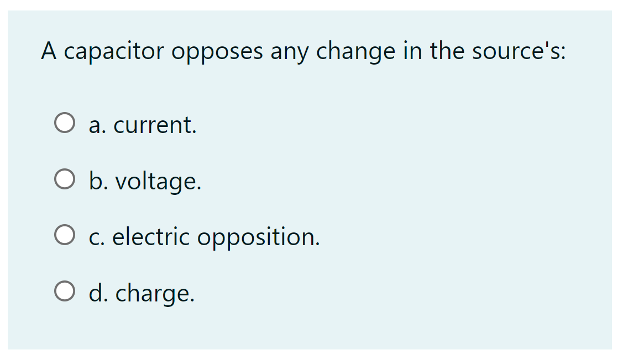The image size is (644, 355).
Task: Click the circle next to 'b. voltage.'
Action: click(x=64, y=179)
